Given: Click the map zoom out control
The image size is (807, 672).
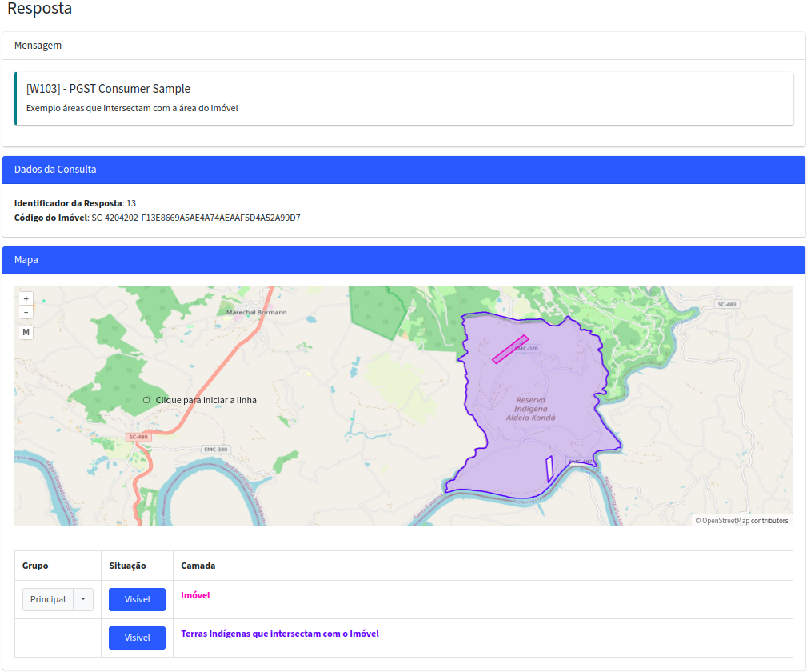Looking at the screenshot, I should [26, 311].
